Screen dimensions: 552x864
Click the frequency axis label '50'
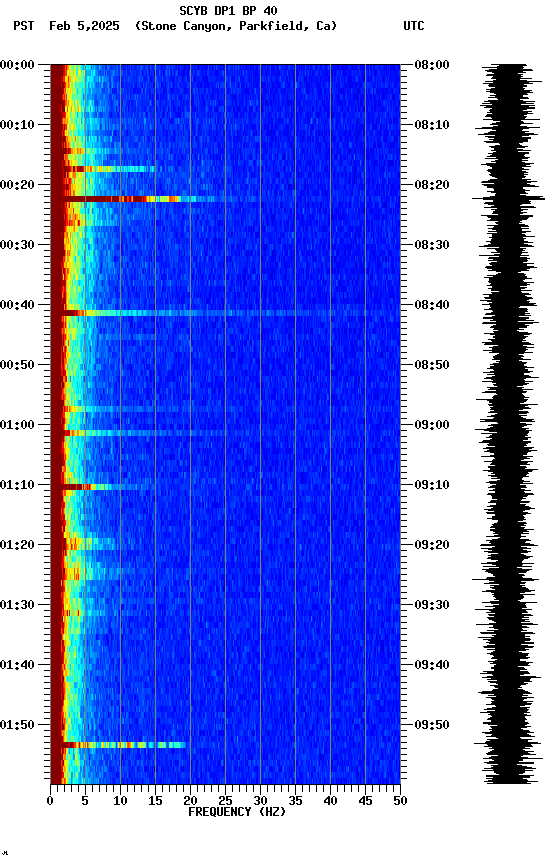(x=400, y=801)
